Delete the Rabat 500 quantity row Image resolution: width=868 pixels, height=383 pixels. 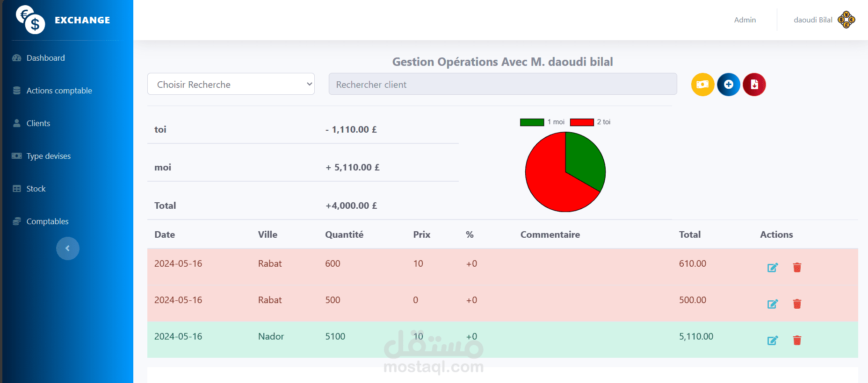pos(797,304)
